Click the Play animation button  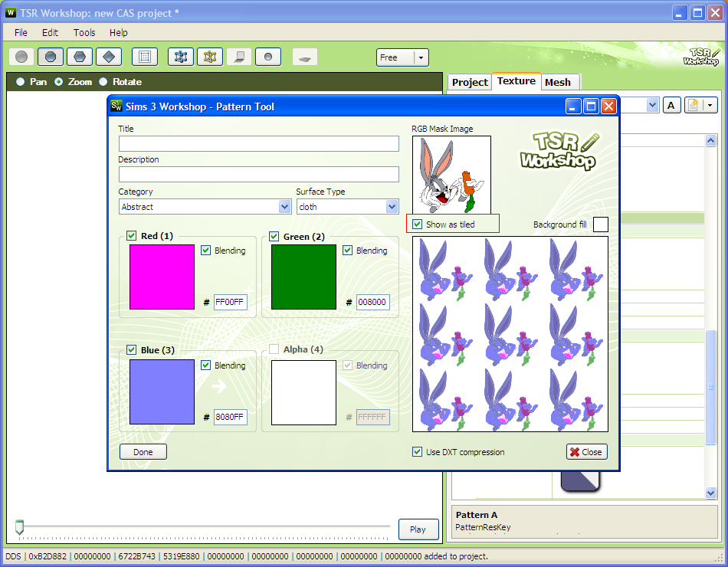point(418,529)
